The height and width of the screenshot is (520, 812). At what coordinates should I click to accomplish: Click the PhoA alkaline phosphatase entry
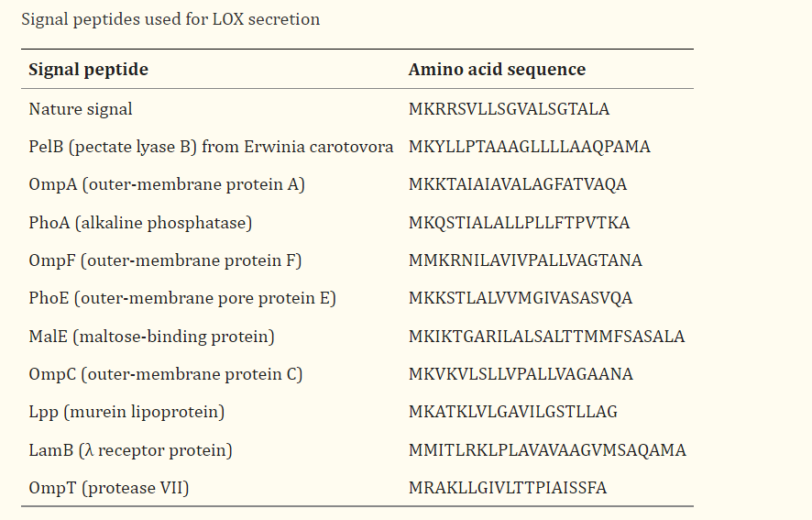point(140,223)
